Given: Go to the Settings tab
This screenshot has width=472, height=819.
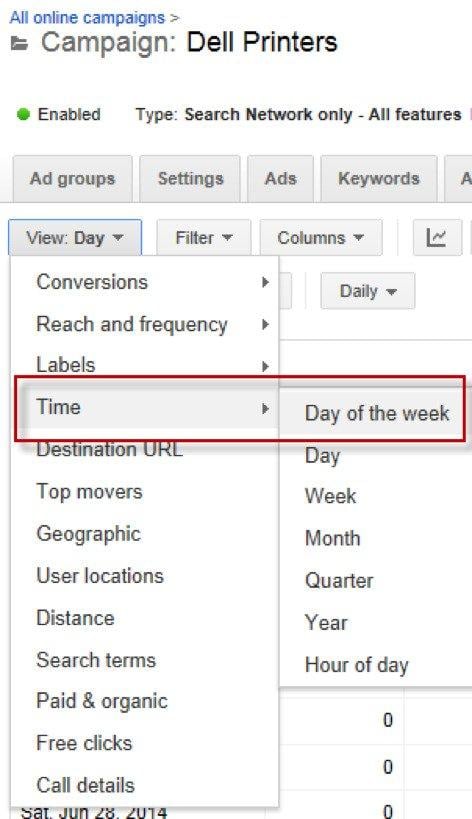Looking at the screenshot, I should [190, 179].
